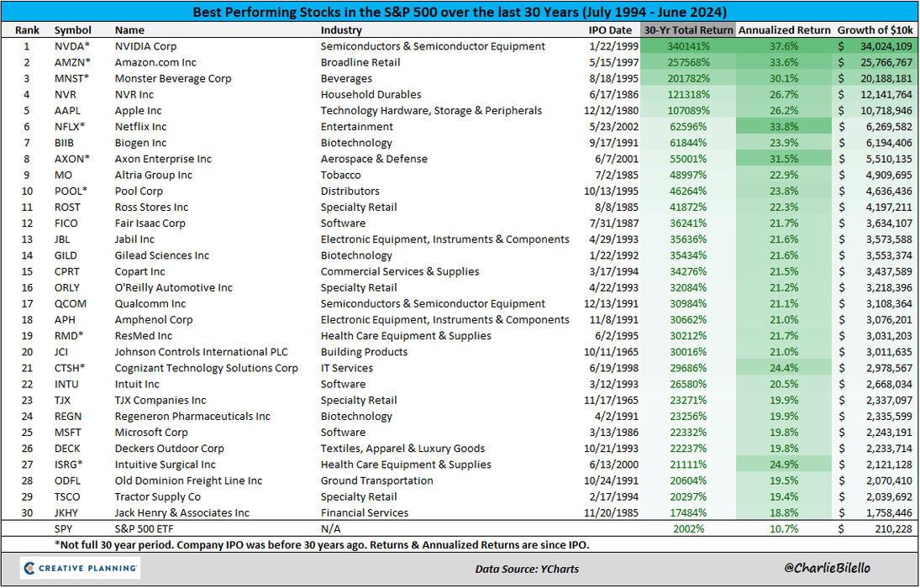
Task: Click the Intuit Inc name cell
Action: [x=137, y=385]
